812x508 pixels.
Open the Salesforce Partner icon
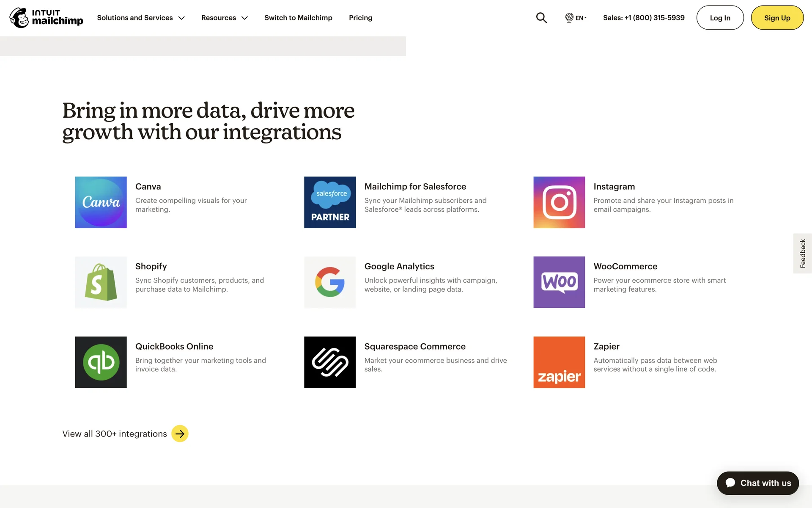click(x=330, y=202)
